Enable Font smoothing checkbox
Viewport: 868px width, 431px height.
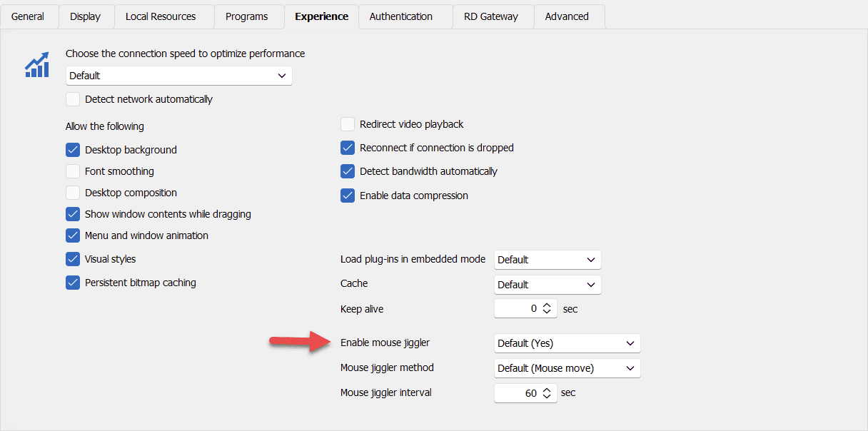point(73,171)
